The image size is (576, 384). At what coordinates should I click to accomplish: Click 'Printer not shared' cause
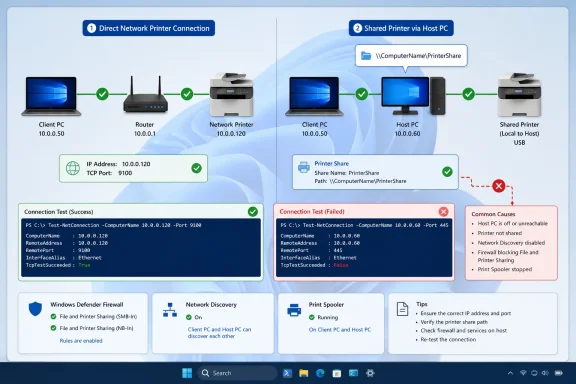pos(500,233)
